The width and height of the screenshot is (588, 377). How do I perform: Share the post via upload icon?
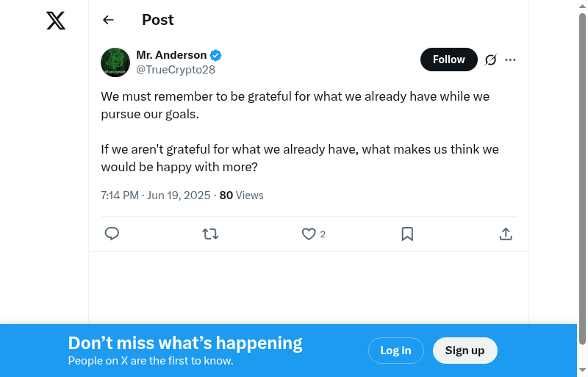tap(506, 234)
